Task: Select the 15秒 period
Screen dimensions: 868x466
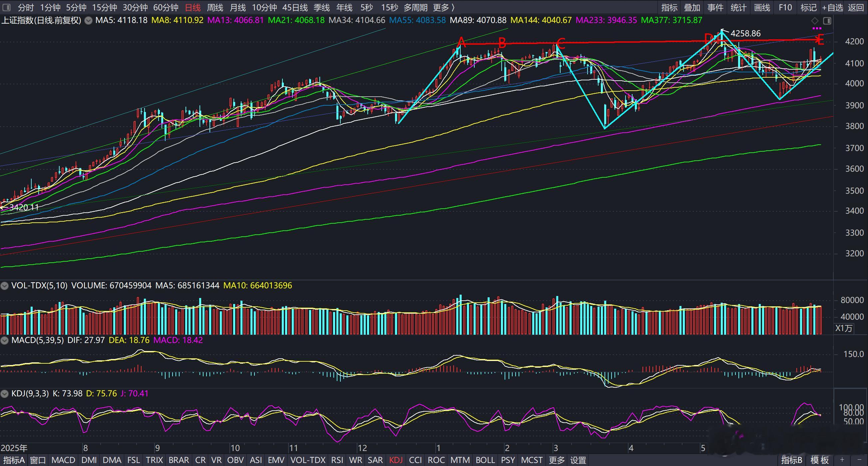Action: click(x=389, y=7)
